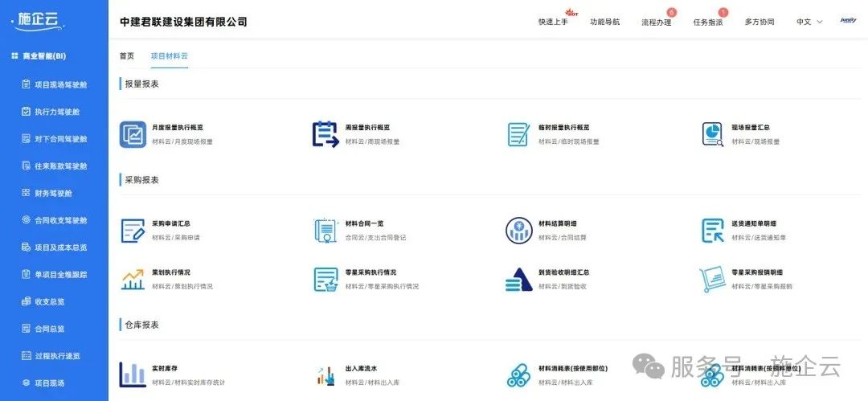The width and height of the screenshot is (868, 401).
Task: Switch to the 首页 tab
Action: [x=127, y=56]
